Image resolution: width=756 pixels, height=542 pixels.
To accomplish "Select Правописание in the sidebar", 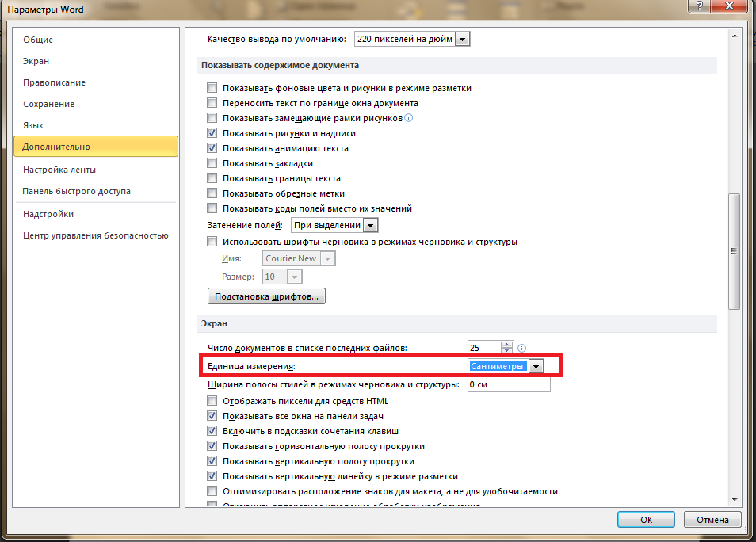I will pos(54,82).
